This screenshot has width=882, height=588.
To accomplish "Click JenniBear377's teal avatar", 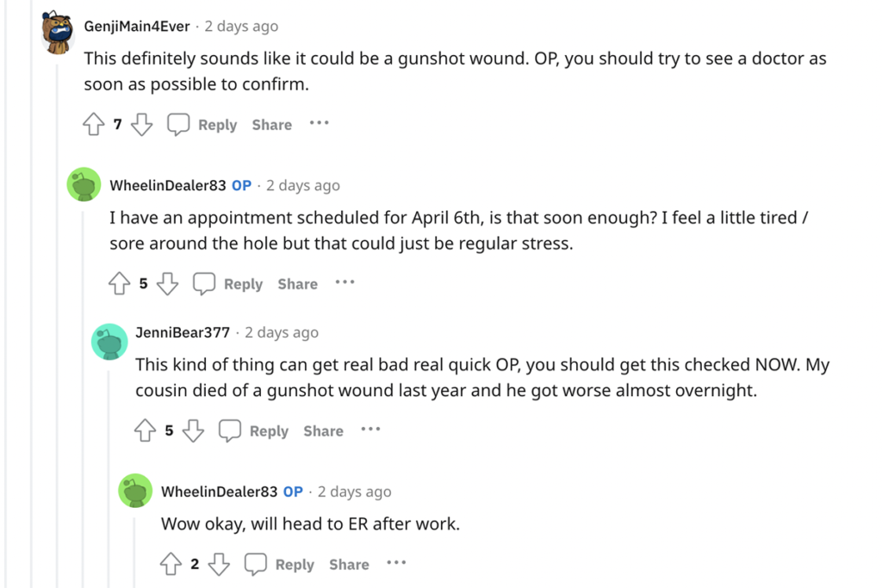I will pyautogui.click(x=109, y=341).
